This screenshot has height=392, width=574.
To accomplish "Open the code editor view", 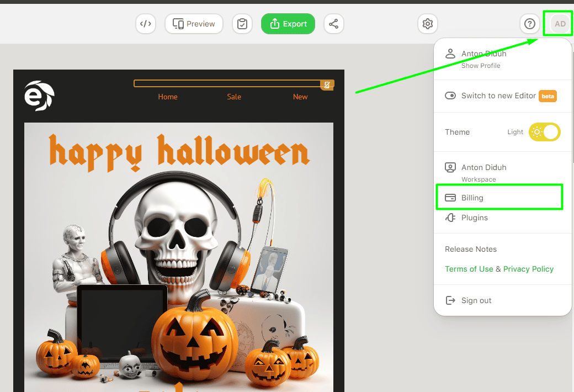I will coord(145,24).
